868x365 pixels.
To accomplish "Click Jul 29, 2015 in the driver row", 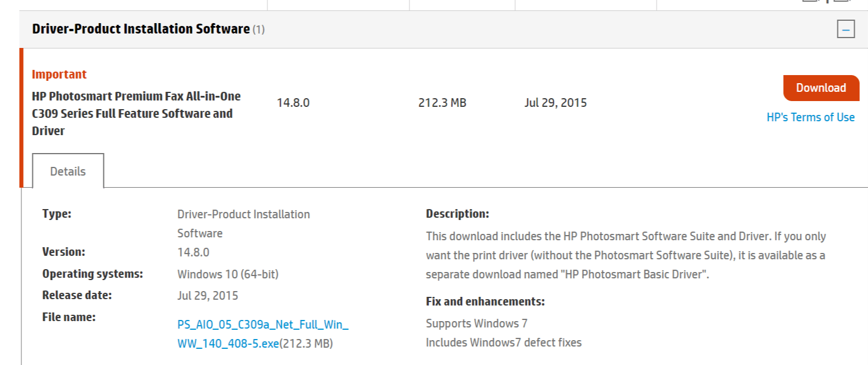I will (x=555, y=103).
